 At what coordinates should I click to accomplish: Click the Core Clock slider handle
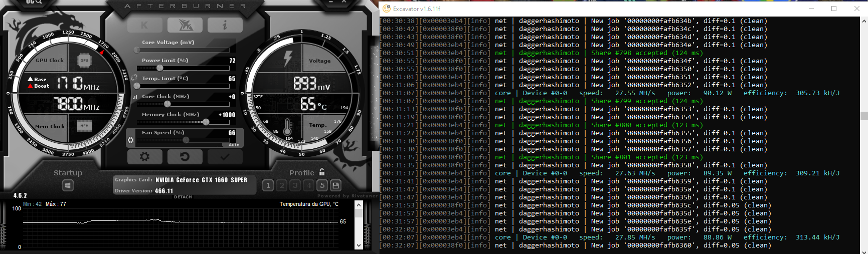pos(167,104)
